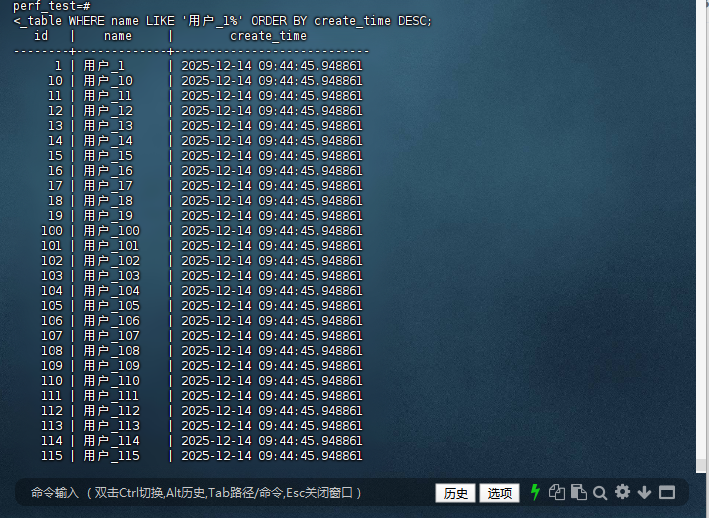The height and width of the screenshot is (518, 709).
Task: Click the window maximize-panel icon
Action: pyautogui.click(x=667, y=492)
